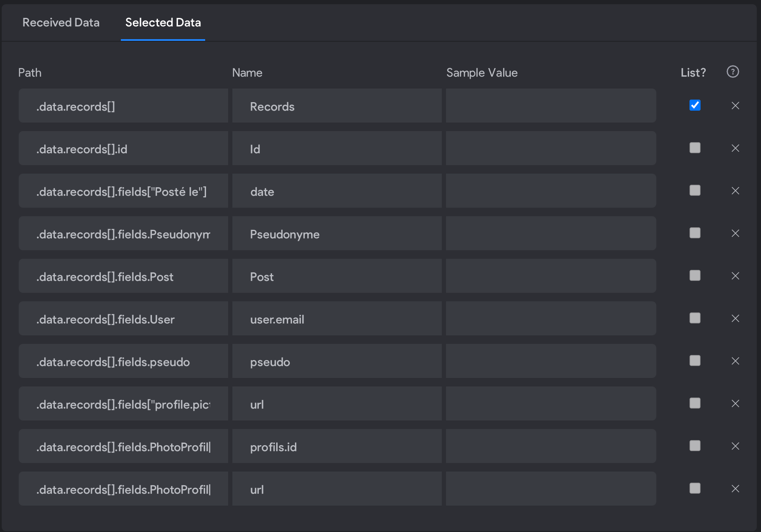Delete the Id row using X
The height and width of the screenshot is (532, 761).
(735, 148)
